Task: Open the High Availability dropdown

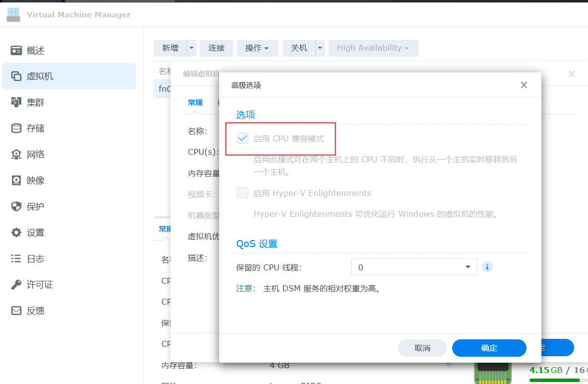Action: (x=373, y=48)
